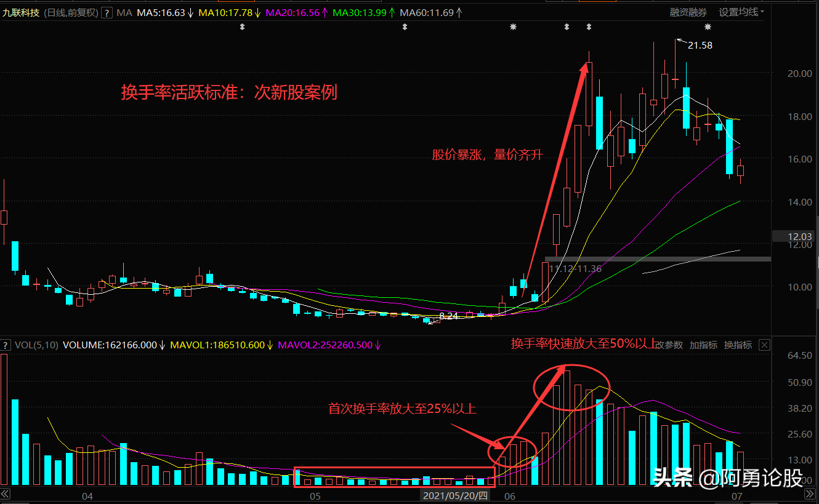
Task: Click the star event marker above the 21.58 peak
Action: (708, 27)
